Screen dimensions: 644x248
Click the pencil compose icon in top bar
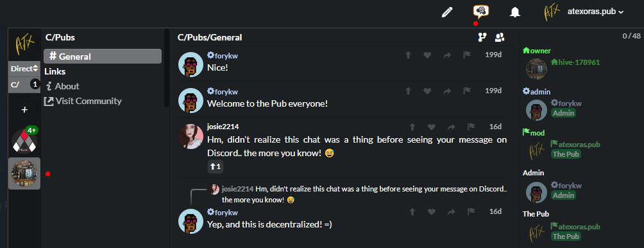click(x=447, y=12)
